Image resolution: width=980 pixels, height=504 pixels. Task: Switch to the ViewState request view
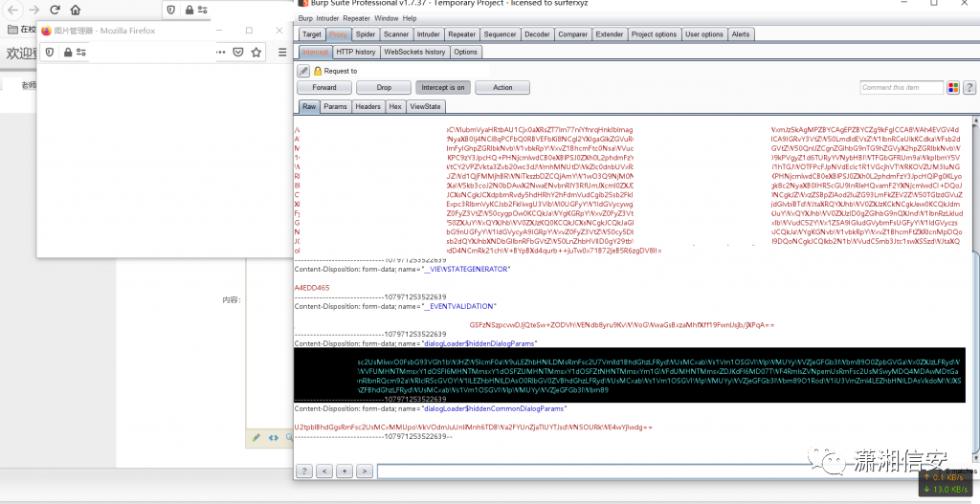(425, 106)
